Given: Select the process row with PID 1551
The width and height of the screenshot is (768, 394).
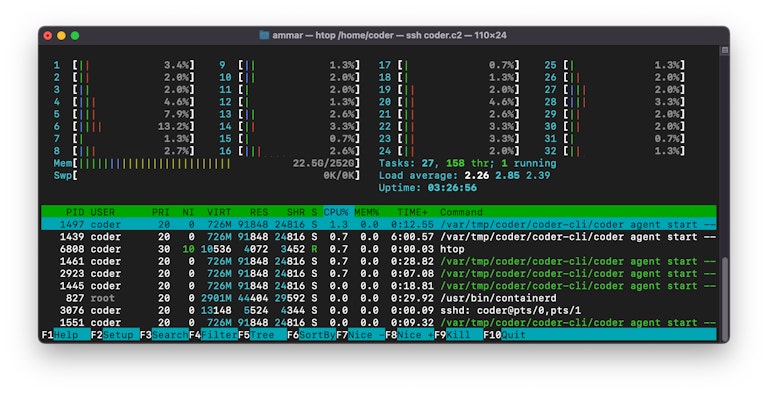Looking at the screenshot, I should pyautogui.click(x=379, y=322).
